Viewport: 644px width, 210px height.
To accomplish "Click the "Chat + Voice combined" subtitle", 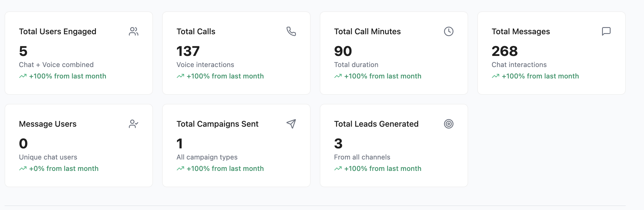I will [56, 65].
